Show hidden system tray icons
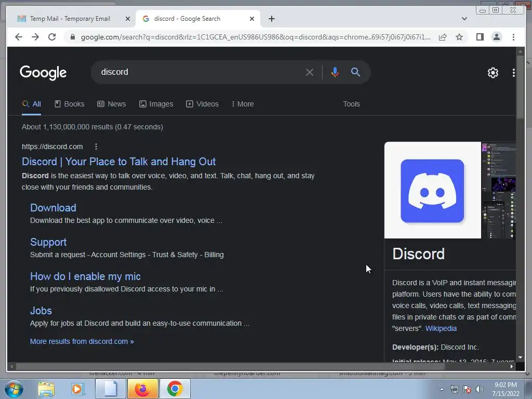This screenshot has width=532, height=399. tap(442, 390)
